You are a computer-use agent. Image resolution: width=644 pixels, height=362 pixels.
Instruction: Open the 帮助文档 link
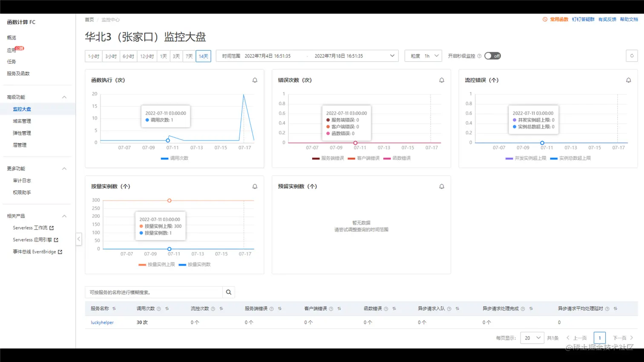(629, 20)
